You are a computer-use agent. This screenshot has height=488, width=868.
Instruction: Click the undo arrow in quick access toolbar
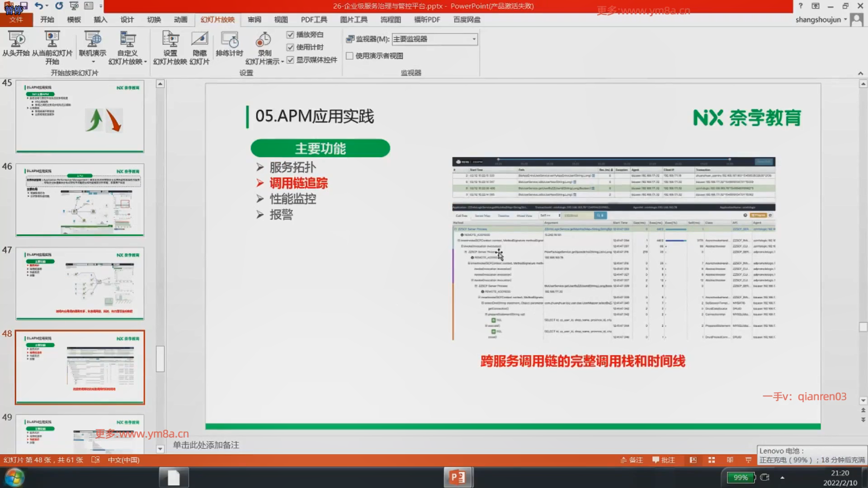[x=39, y=6]
